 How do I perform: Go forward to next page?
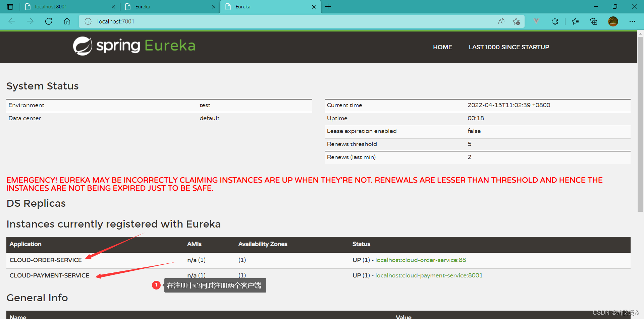tap(30, 21)
